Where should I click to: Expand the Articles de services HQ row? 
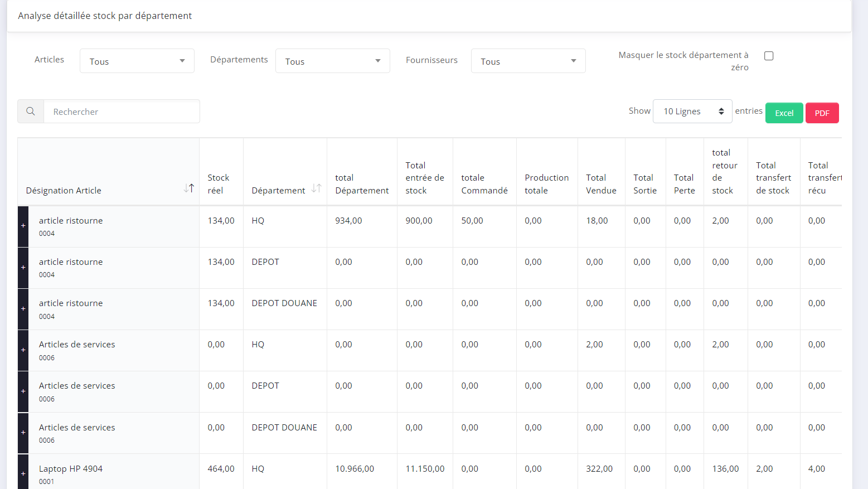pyautogui.click(x=23, y=350)
